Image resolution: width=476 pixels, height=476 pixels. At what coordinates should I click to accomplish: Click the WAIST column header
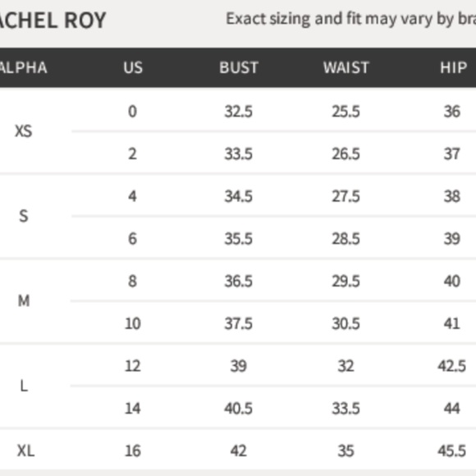point(346,67)
